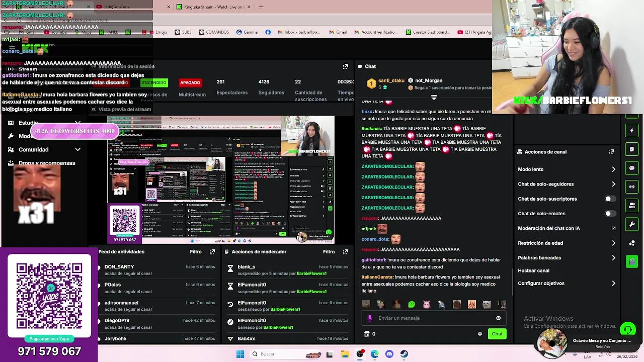Open Filtro in Acciones de moderador
644x362 pixels.
329,252
